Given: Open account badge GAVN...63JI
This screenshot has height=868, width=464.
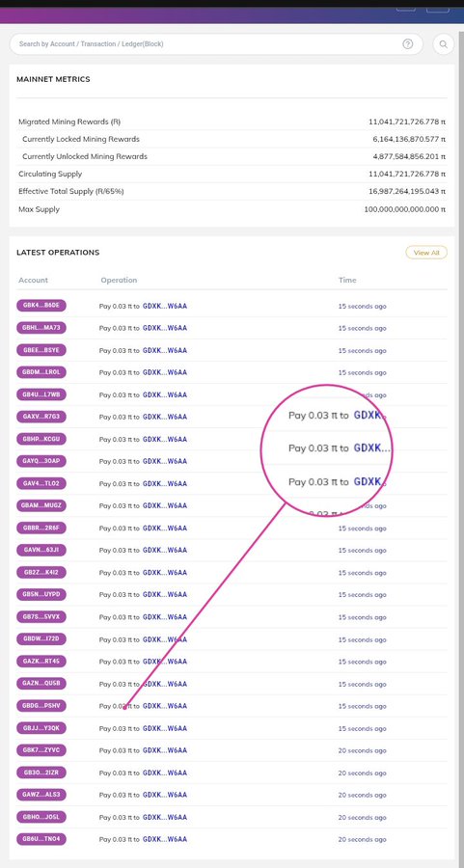Looking at the screenshot, I should tap(41, 551).
